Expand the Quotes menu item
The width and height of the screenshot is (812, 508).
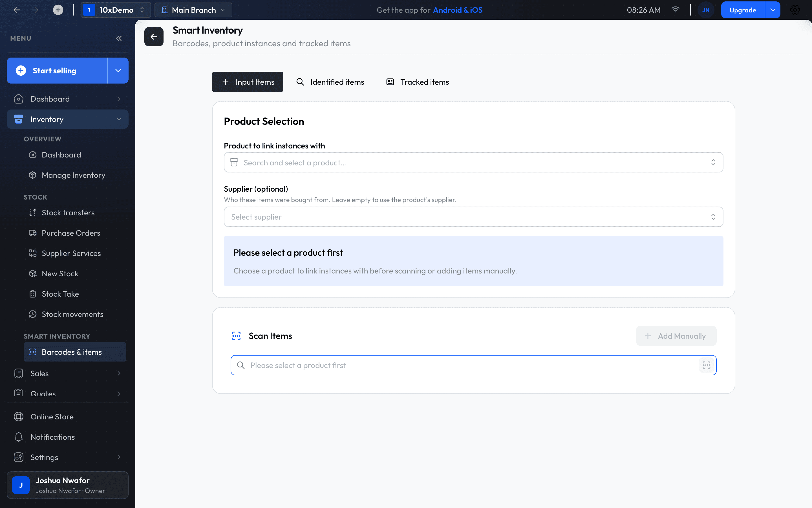coord(67,393)
